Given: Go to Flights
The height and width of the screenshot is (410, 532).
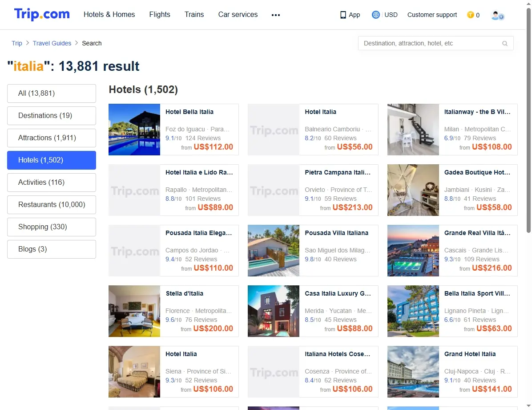Looking at the screenshot, I should [160, 15].
